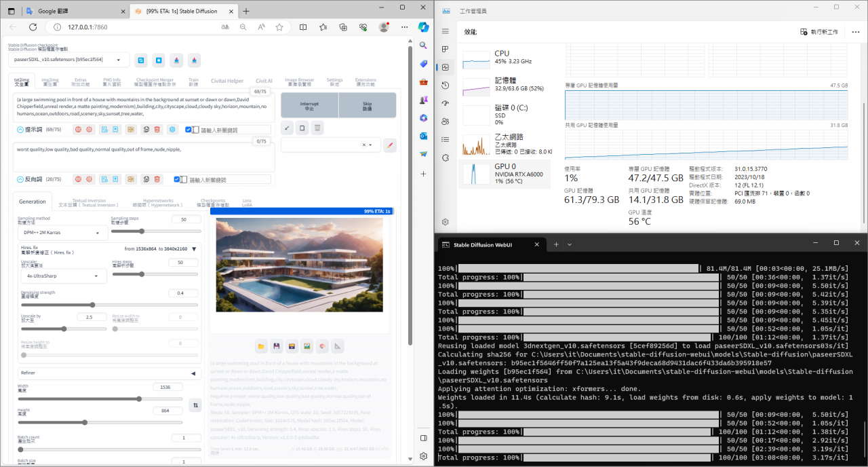Click the trash icon in positive prompt toolbar
868x467 pixels.
157,130
